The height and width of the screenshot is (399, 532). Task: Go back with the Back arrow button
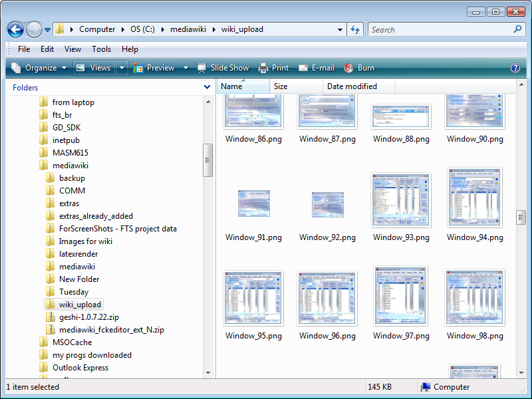(x=15, y=29)
